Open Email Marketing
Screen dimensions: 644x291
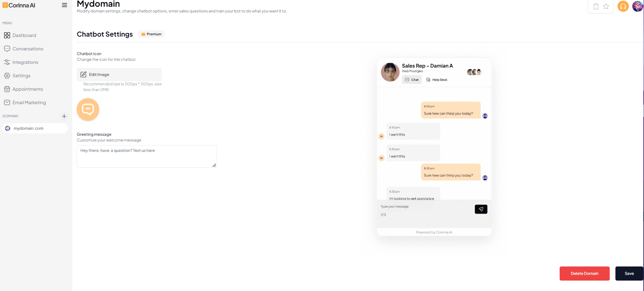(29, 102)
